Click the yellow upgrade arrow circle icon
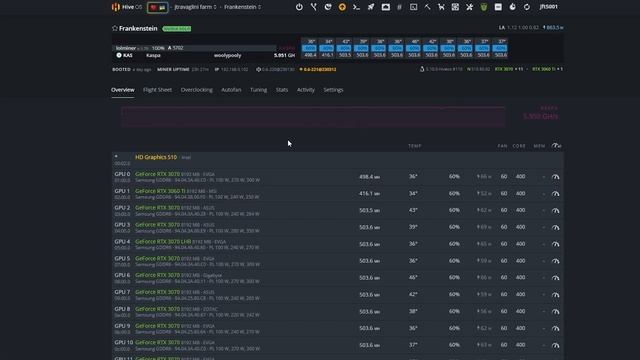This screenshot has width=640, height=360. click(x=342, y=7)
